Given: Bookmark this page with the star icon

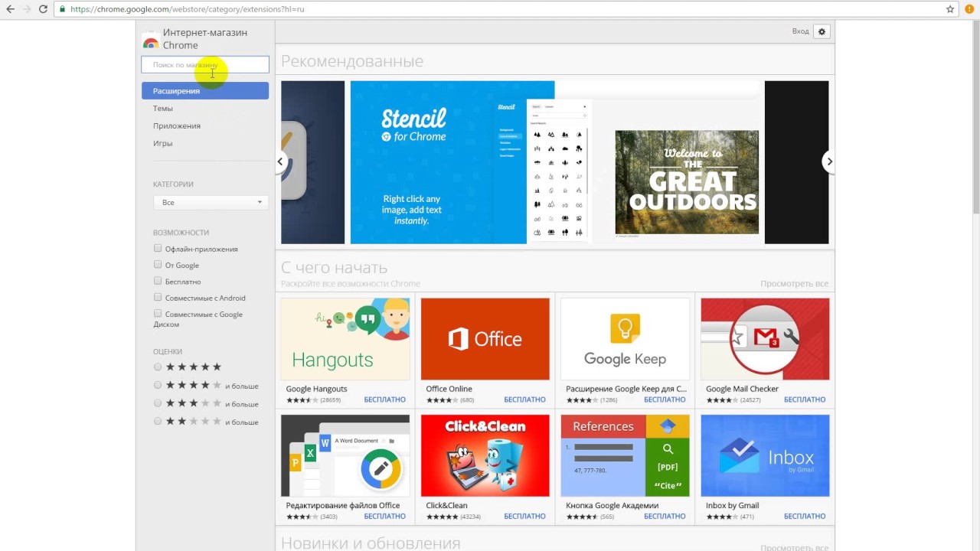Looking at the screenshot, I should (950, 9).
